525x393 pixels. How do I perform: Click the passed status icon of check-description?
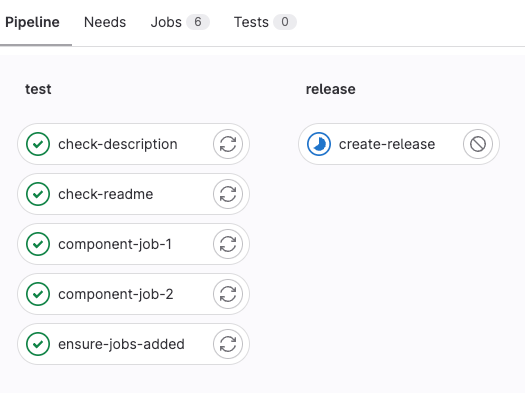[x=38, y=144]
